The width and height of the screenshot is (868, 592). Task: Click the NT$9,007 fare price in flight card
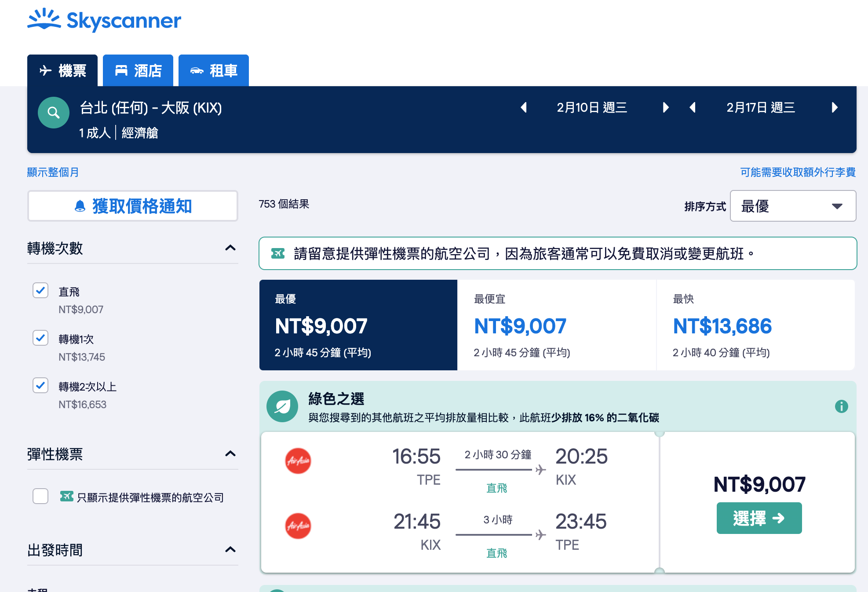coord(759,484)
